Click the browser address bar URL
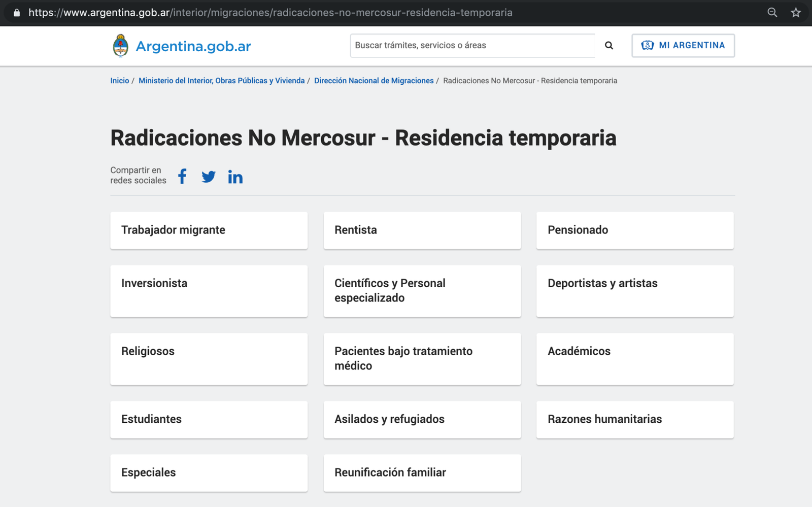This screenshot has height=507, width=812. [x=270, y=13]
